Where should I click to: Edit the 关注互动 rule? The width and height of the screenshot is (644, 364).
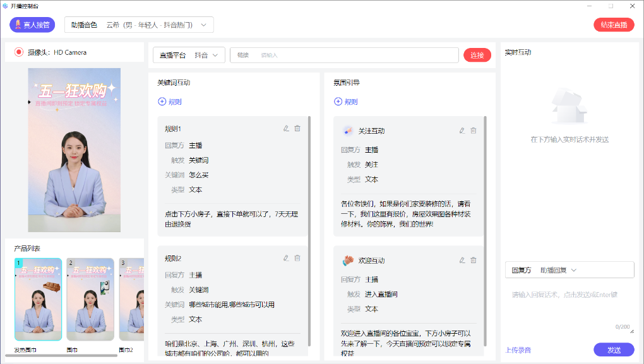(x=462, y=131)
